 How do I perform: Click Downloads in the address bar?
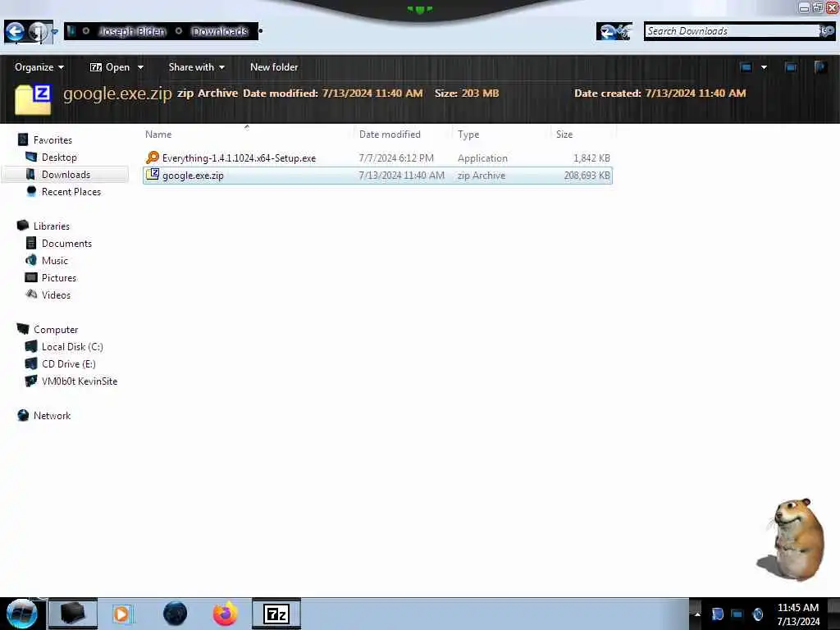[220, 31]
